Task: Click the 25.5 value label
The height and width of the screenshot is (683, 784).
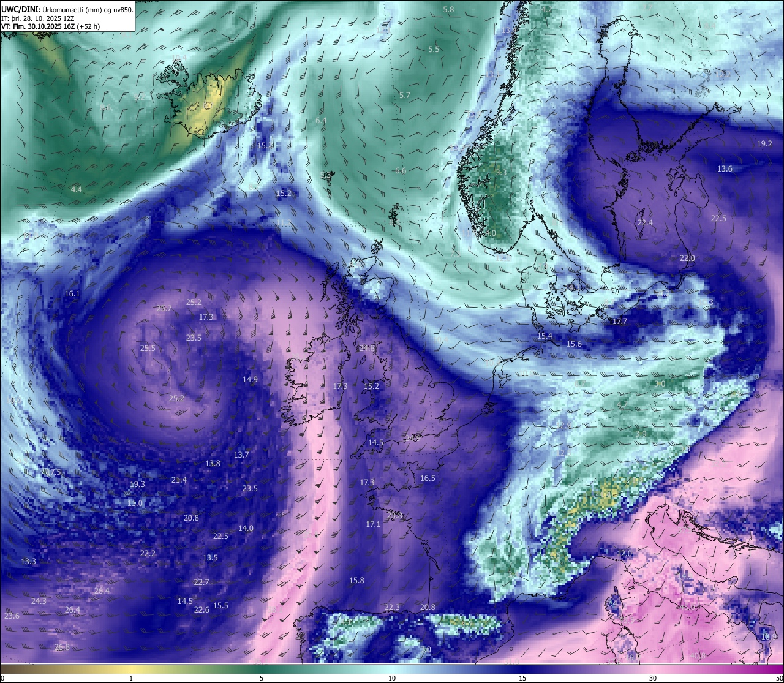Action: (x=148, y=349)
